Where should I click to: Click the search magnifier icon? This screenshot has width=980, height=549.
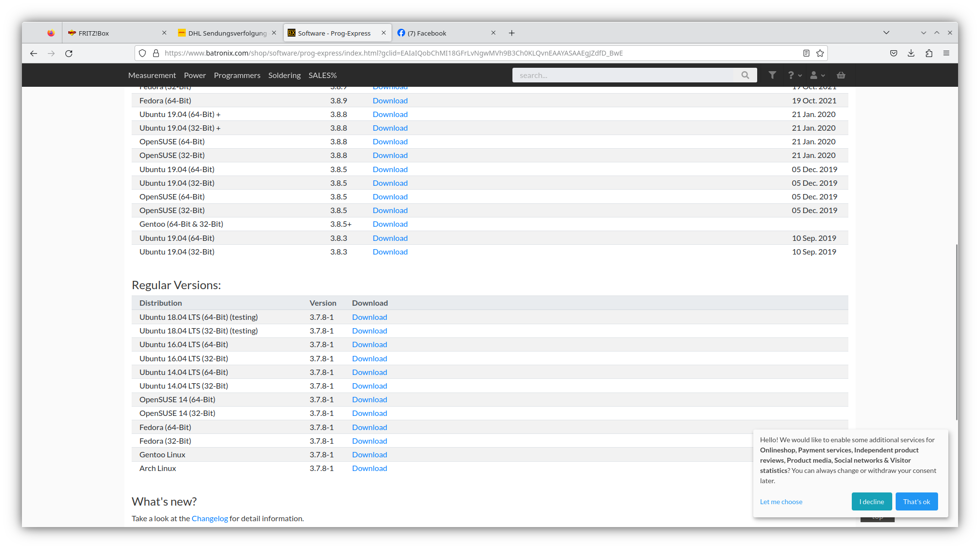pos(745,75)
